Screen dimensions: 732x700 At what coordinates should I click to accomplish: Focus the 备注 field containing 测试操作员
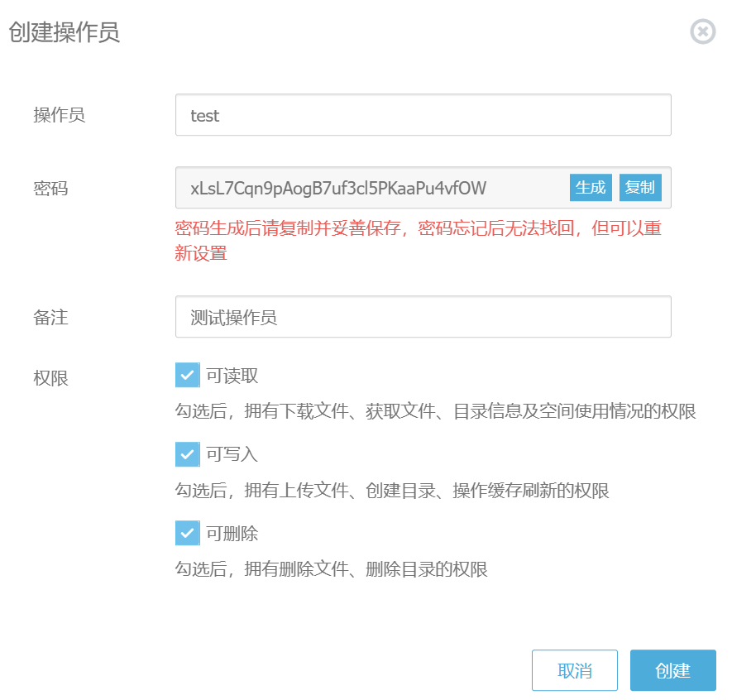423,317
